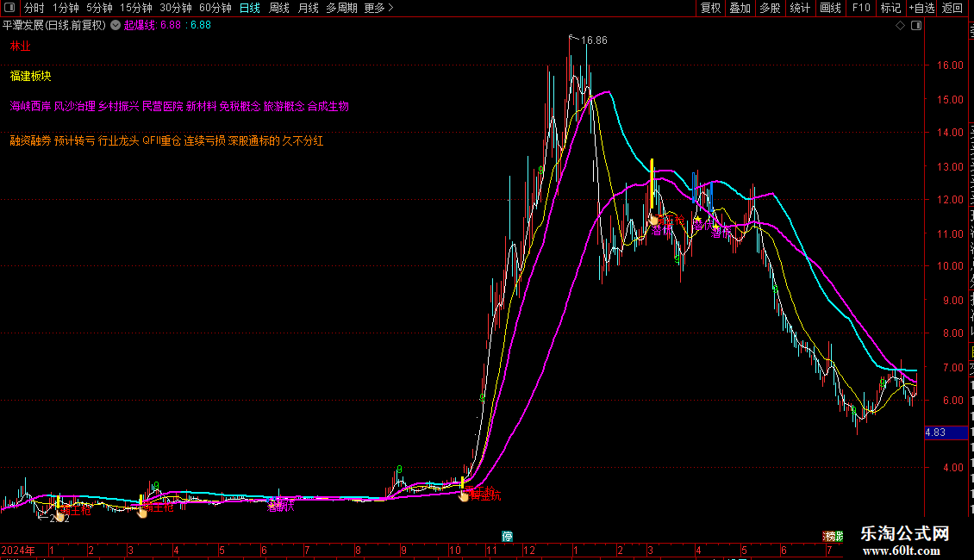The height and width of the screenshot is (560, 974).
Task: Click the hand signal icon near March 2024
Action: (x=142, y=512)
